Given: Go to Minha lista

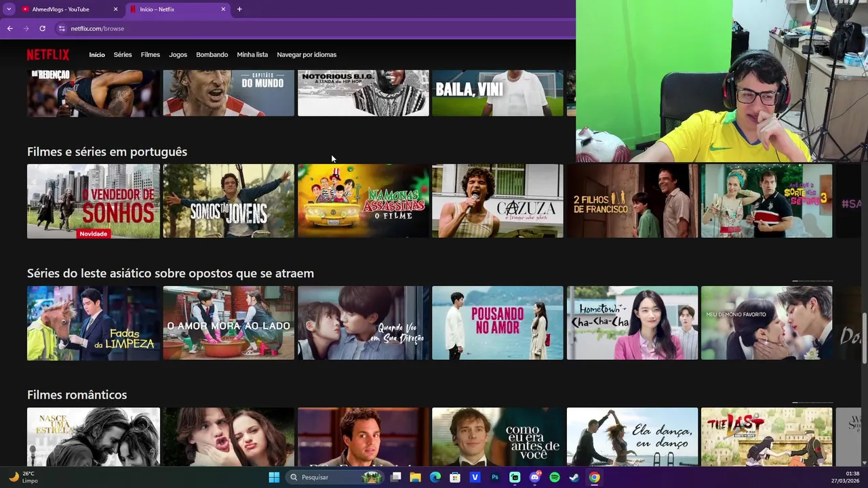Looking at the screenshot, I should pos(252,55).
